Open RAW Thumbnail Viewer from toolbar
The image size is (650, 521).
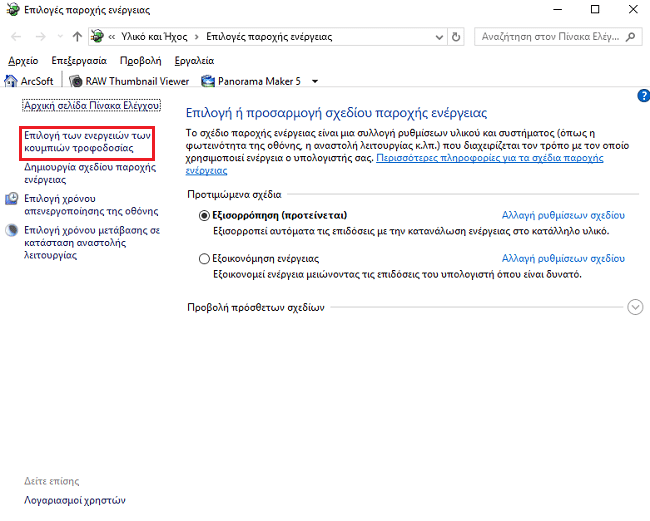(x=130, y=80)
